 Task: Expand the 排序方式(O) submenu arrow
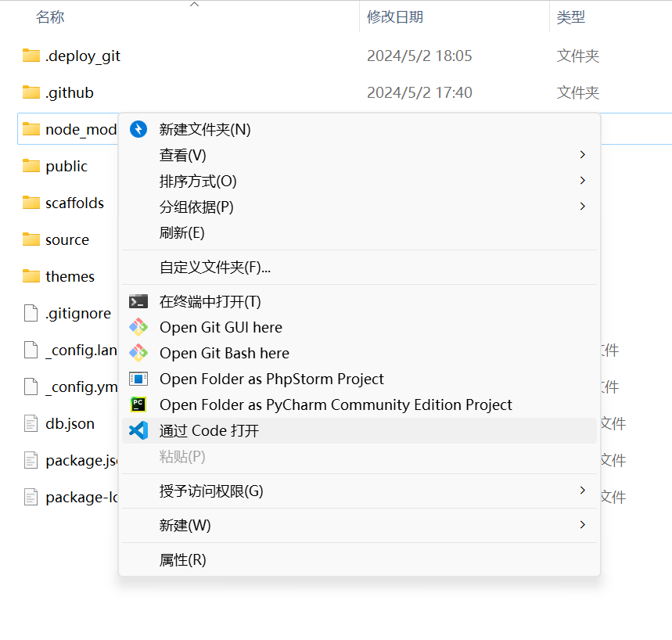(582, 181)
